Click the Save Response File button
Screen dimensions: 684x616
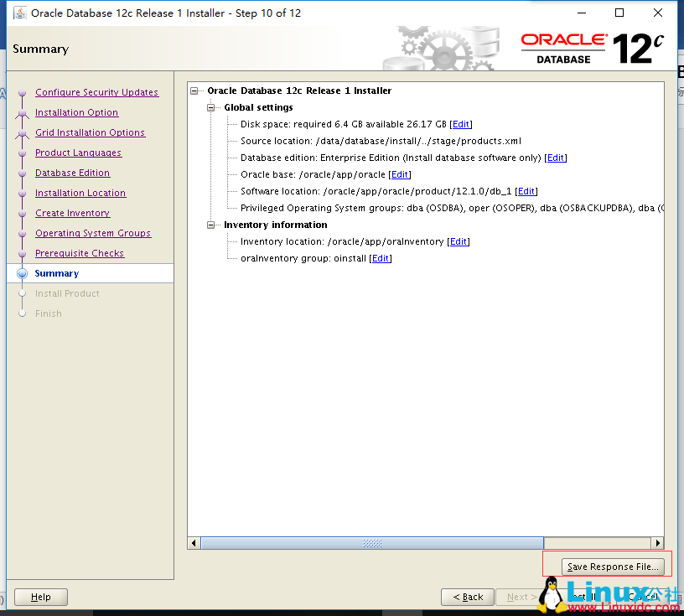tap(614, 567)
